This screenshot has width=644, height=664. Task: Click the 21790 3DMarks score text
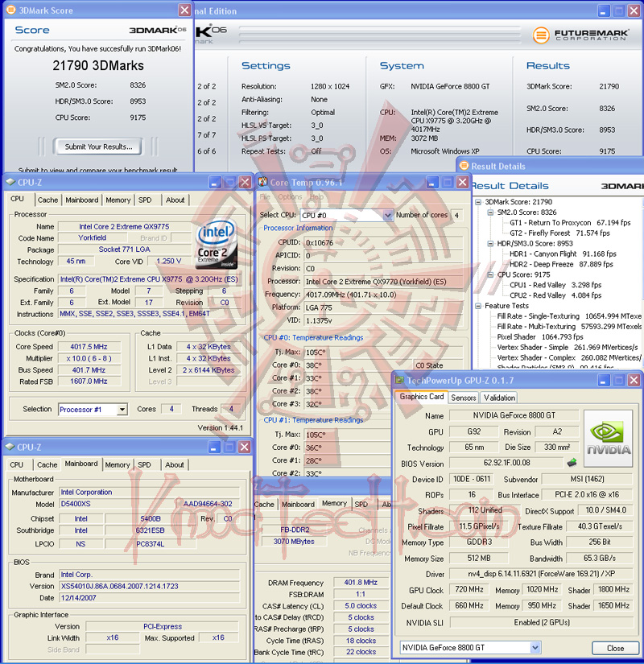pyautogui.click(x=98, y=66)
